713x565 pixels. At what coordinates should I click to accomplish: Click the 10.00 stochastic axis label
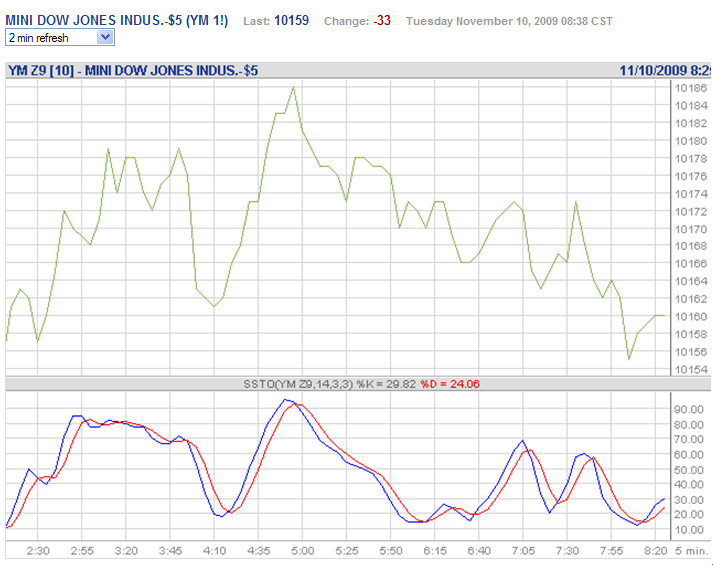(689, 530)
